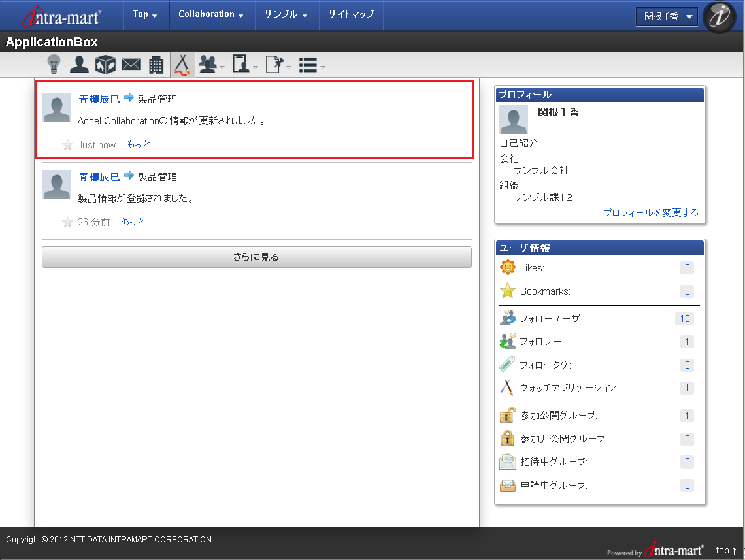Click もっと link in the Just now post
The image size is (745, 560).
pyautogui.click(x=139, y=145)
